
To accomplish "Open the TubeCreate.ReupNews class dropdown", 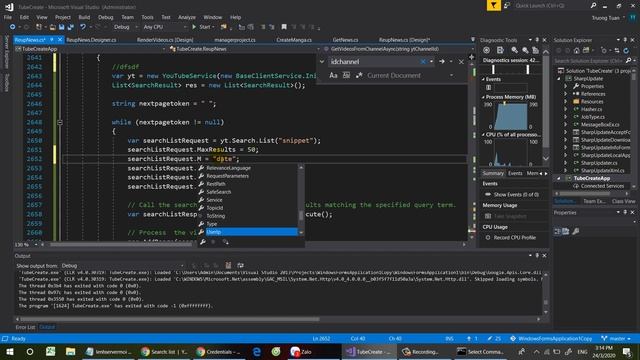I will point(318,49).
